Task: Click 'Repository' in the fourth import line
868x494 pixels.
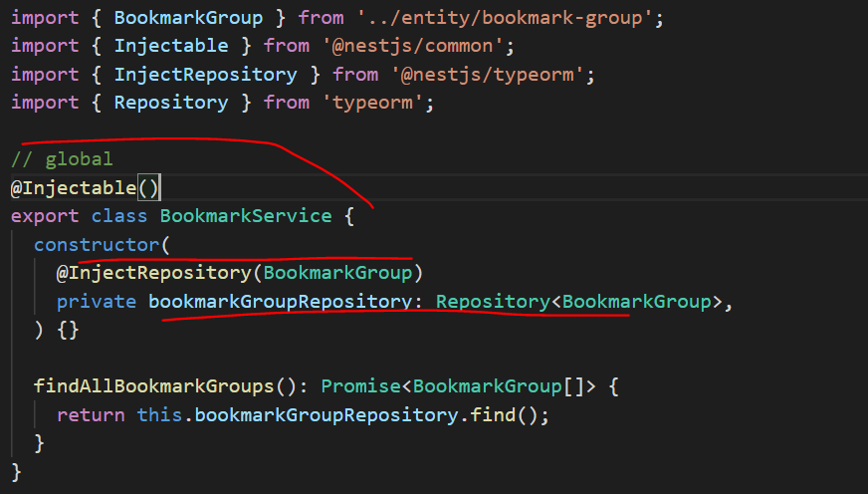Action: [171, 103]
